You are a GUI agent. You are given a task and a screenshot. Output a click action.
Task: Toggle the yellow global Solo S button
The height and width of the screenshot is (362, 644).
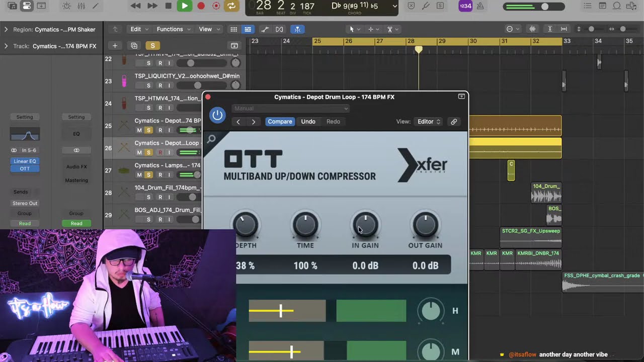tap(152, 46)
